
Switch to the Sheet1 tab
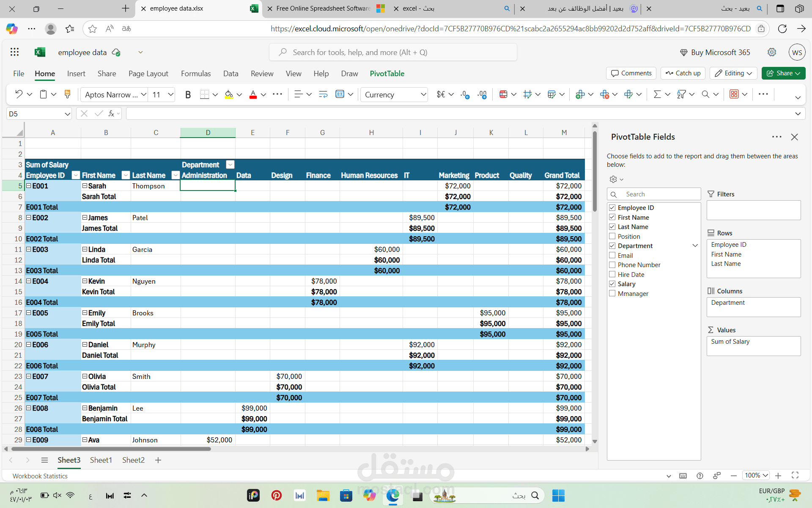pyautogui.click(x=101, y=460)
